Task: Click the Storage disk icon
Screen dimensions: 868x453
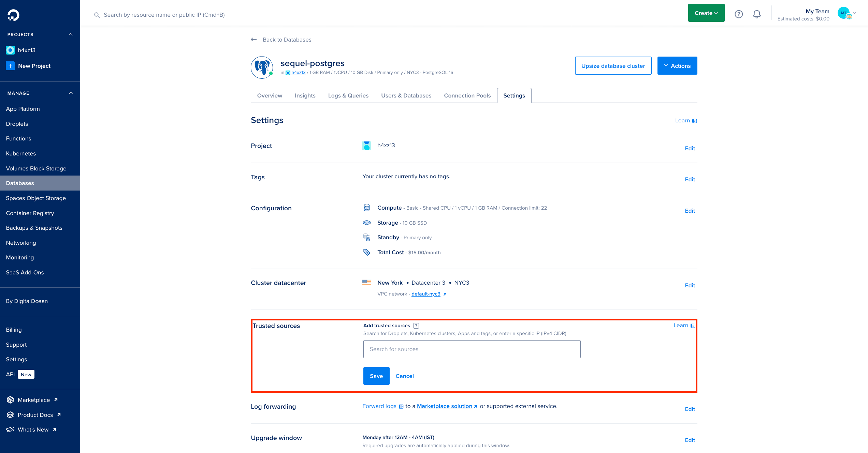Action: (367, 223)
